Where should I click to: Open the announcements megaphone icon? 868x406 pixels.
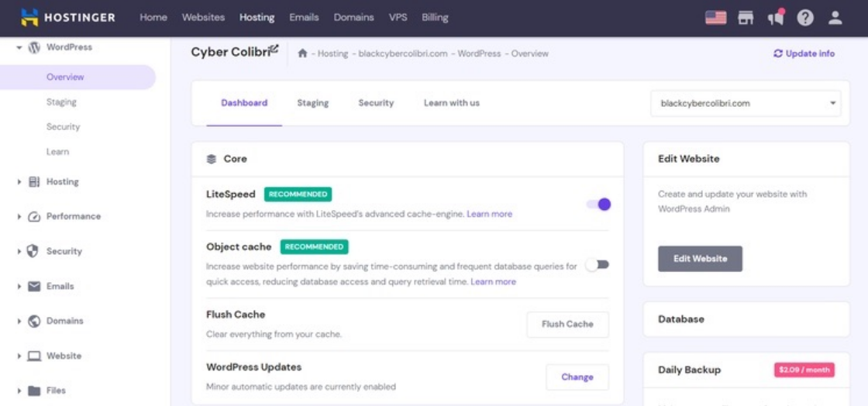coord(776,17)
